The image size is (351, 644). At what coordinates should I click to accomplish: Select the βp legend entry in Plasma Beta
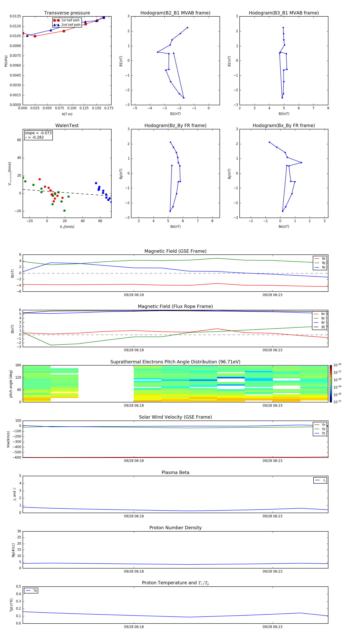coord(320,480)
